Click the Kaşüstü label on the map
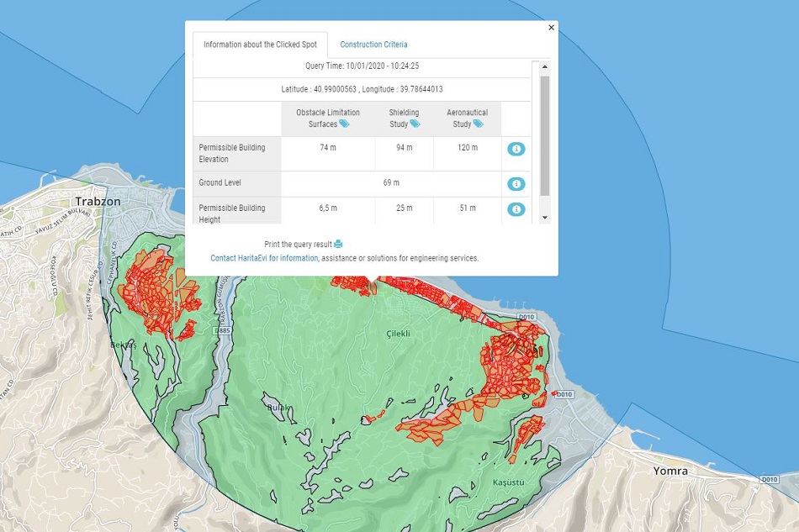Viewport: 799px width, 532px height. coord(508,483)
